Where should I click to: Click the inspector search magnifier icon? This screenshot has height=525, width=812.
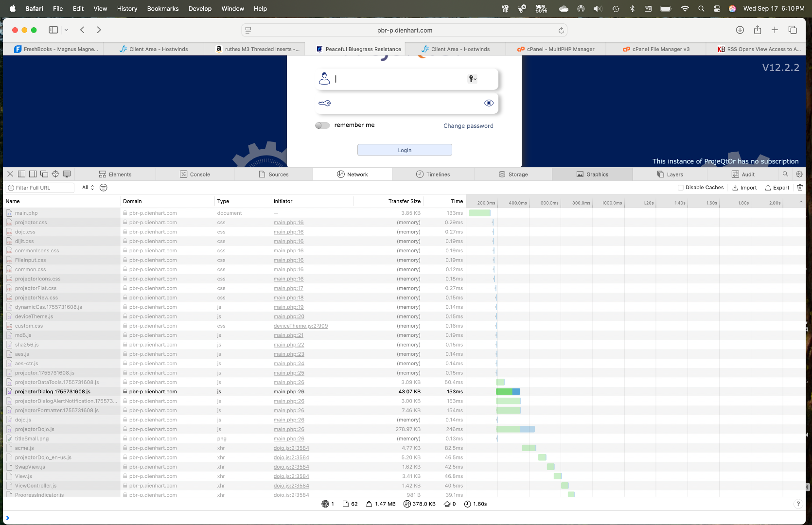pyautogui.click(x=785, y=174)
